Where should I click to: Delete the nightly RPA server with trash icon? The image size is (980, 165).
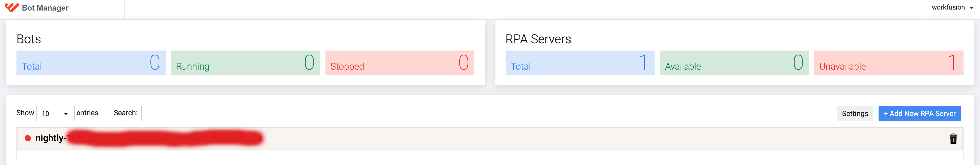pyautogui.click(x=953, y=139)
